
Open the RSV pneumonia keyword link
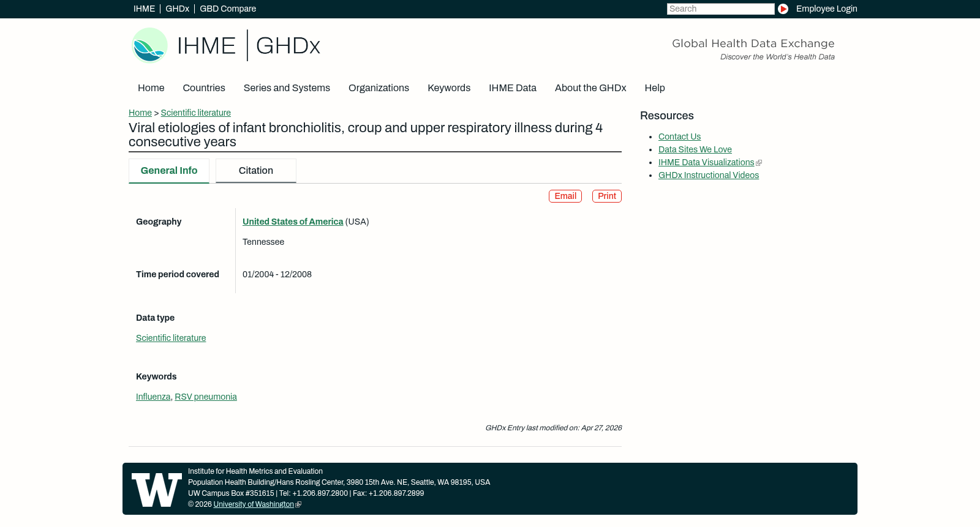[x=206, y=397]
